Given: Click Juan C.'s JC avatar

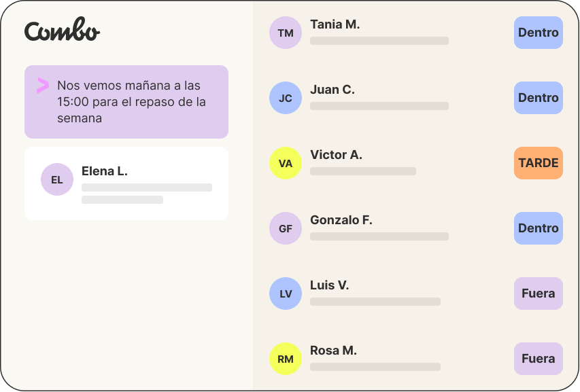Looking at the screenshot, I should click(286, 98).
